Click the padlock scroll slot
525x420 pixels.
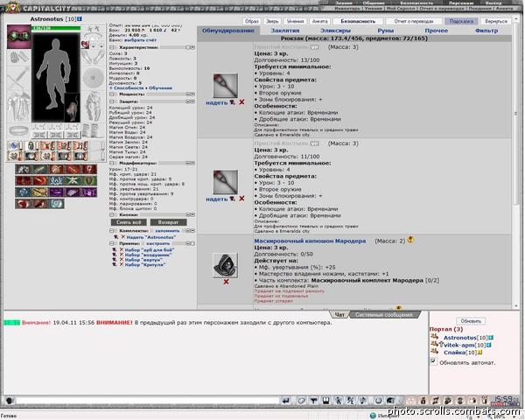pos(31,146)
